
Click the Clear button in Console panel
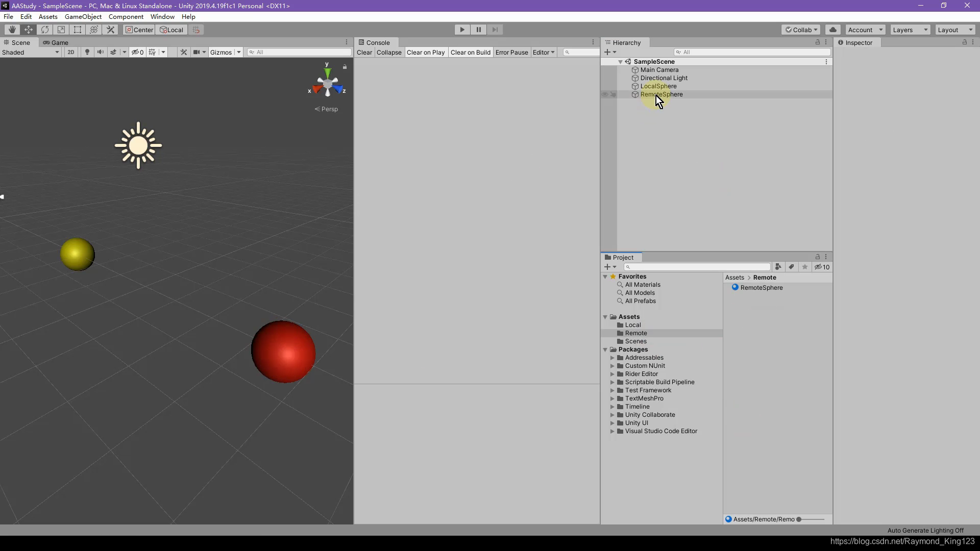365,53
